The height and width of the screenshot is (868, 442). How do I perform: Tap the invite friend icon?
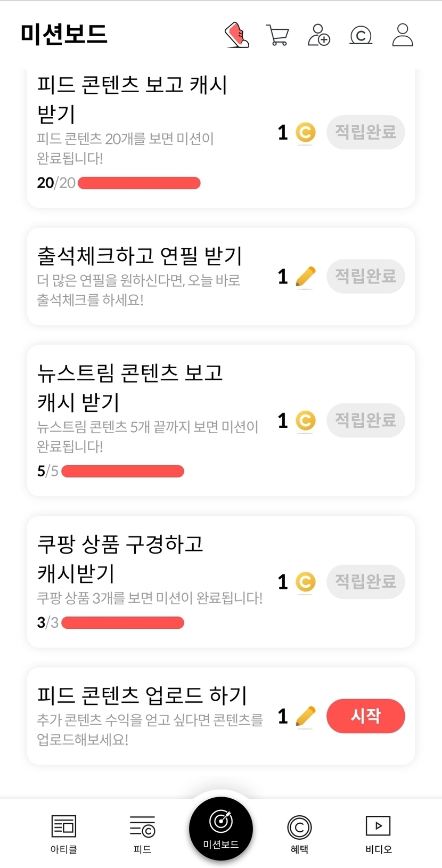tap(319, 35)
